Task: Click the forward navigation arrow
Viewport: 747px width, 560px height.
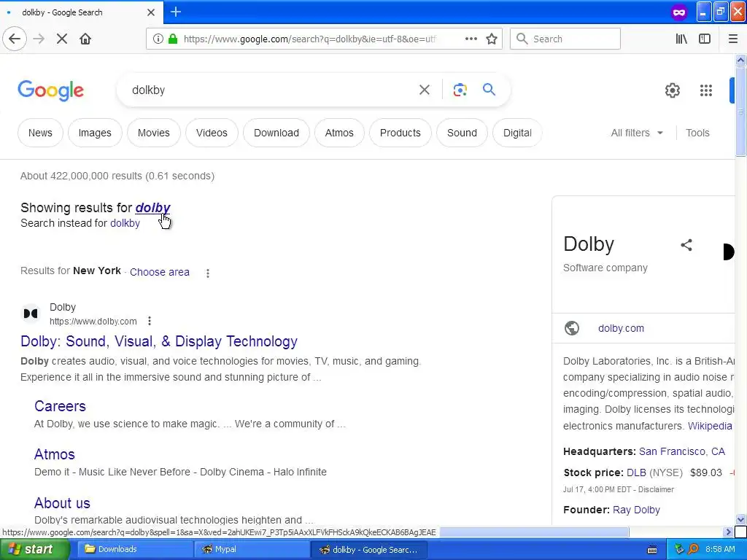Action: tap(39, 39)
